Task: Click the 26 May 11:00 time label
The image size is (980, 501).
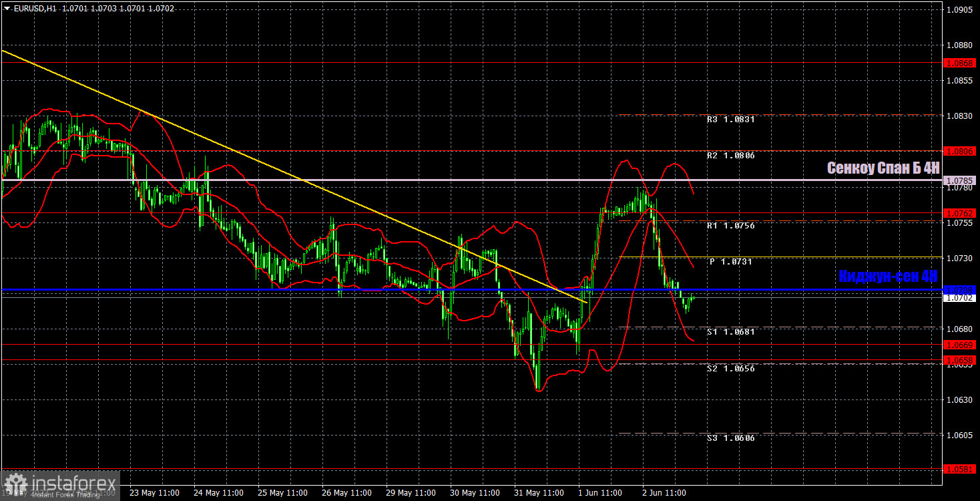Action: 348,493
